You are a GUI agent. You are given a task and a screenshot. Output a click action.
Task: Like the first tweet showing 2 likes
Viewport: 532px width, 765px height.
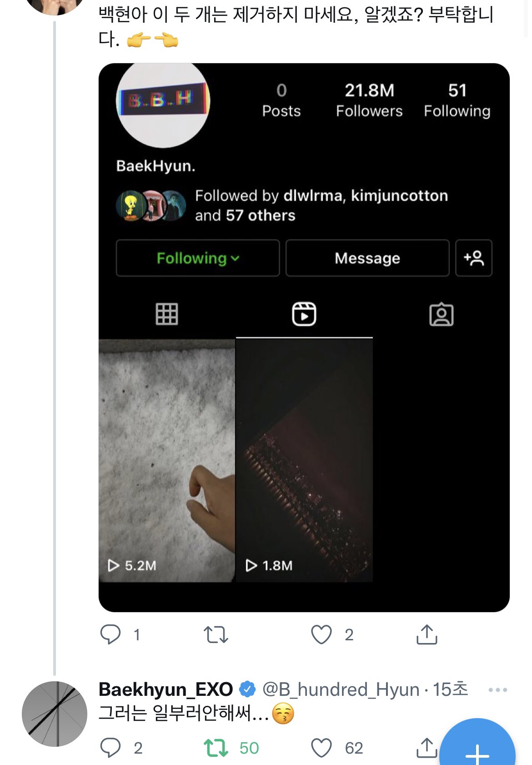(321, 634)
